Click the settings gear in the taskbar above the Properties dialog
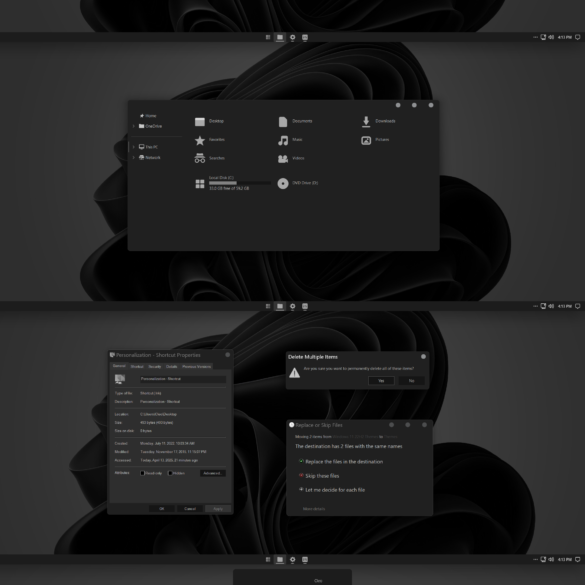 292,306
